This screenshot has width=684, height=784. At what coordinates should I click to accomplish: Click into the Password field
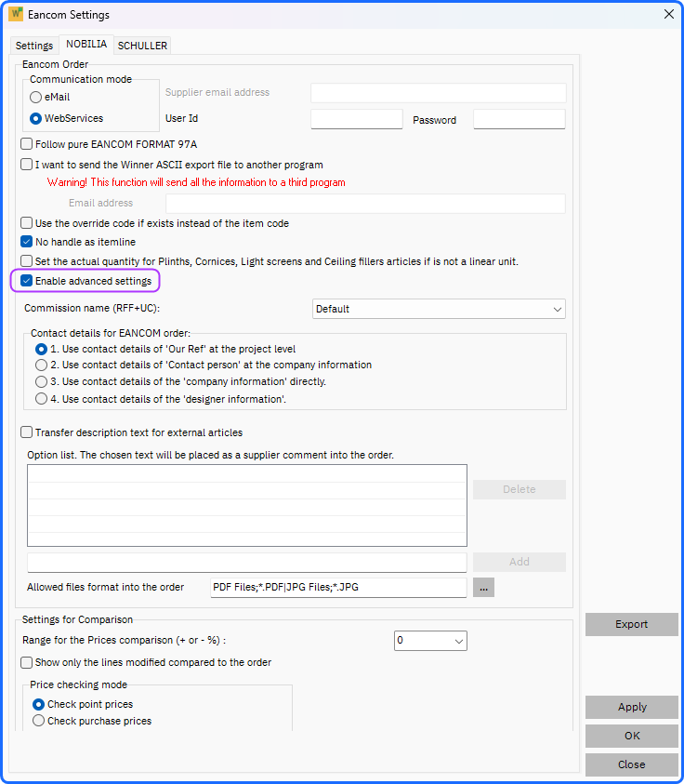pos(520,119)
